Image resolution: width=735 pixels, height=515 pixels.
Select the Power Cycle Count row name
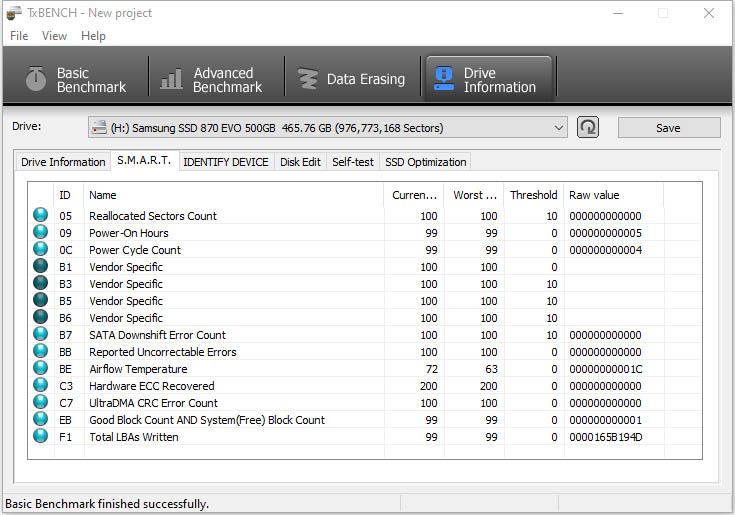[x=135, y=250]
